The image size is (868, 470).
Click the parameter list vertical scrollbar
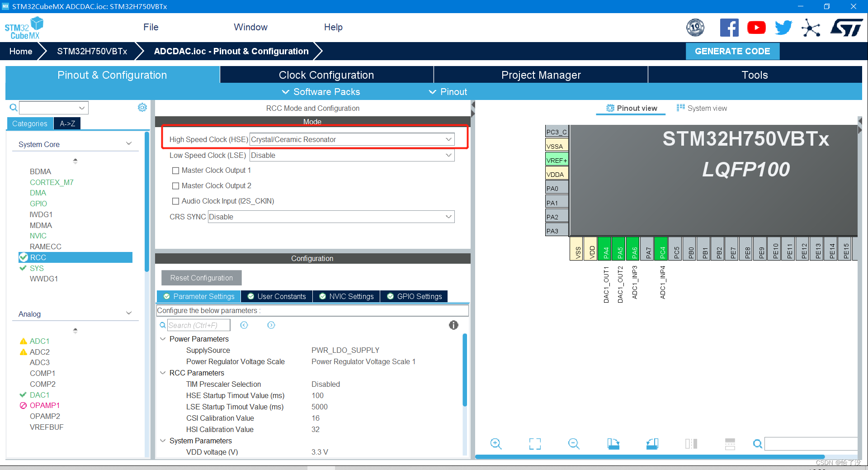pos(465,370)
